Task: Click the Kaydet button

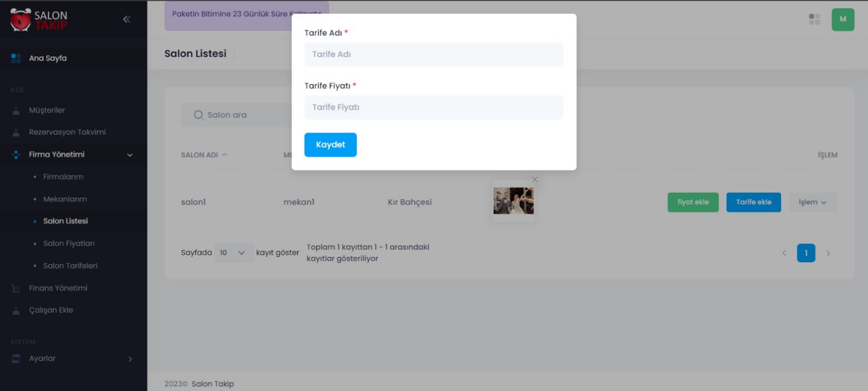Action: (x=330, y=145)
